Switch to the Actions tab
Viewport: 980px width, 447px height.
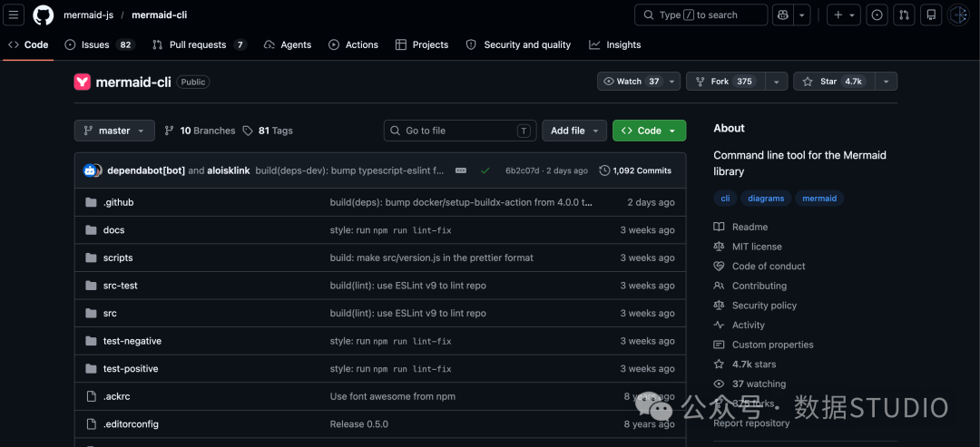[x=354, y=45]
